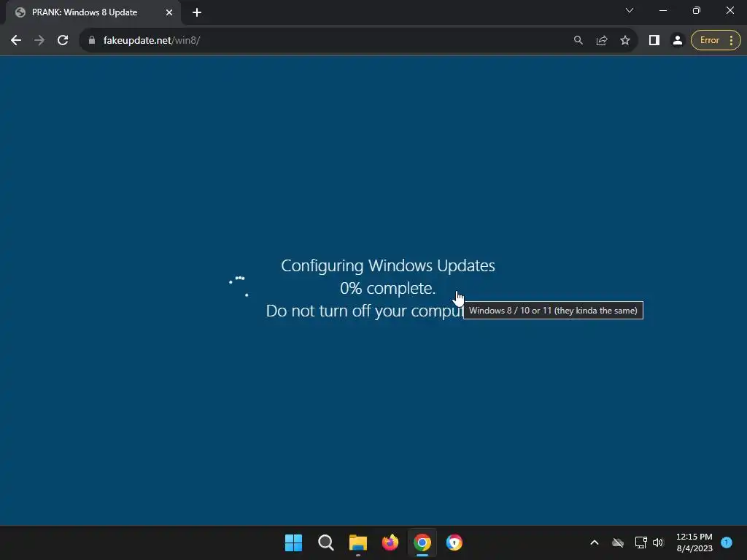Click the "Do not turn off your computer" text
Screen dimensions: 747x560
click(x=365, y=311)
